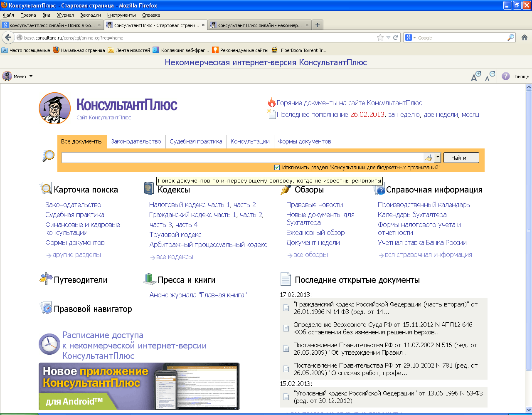This screenshot has height=415, width=532.
Task: Open address bar history dropdown arrow
Action: [x=388, y=37]
